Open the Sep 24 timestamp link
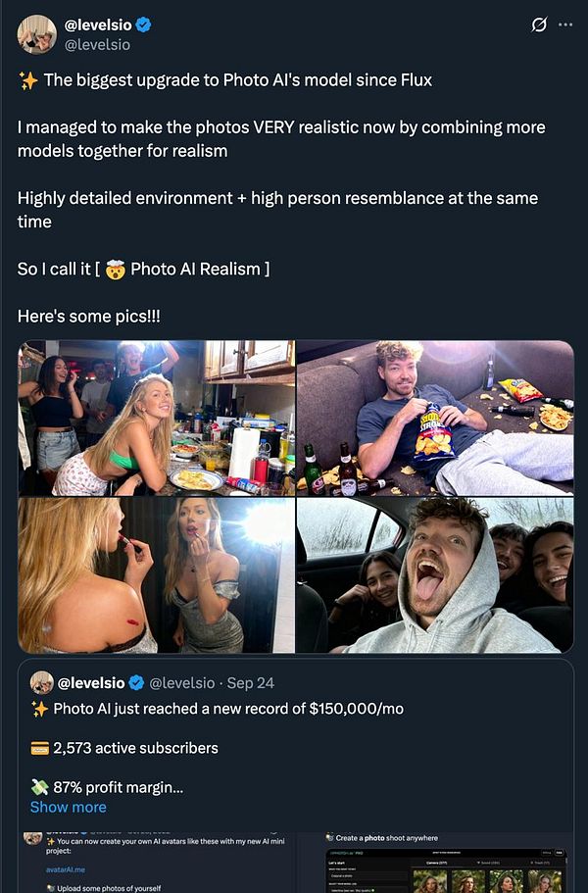Screen dimensions: 588x893 point(253,683)
